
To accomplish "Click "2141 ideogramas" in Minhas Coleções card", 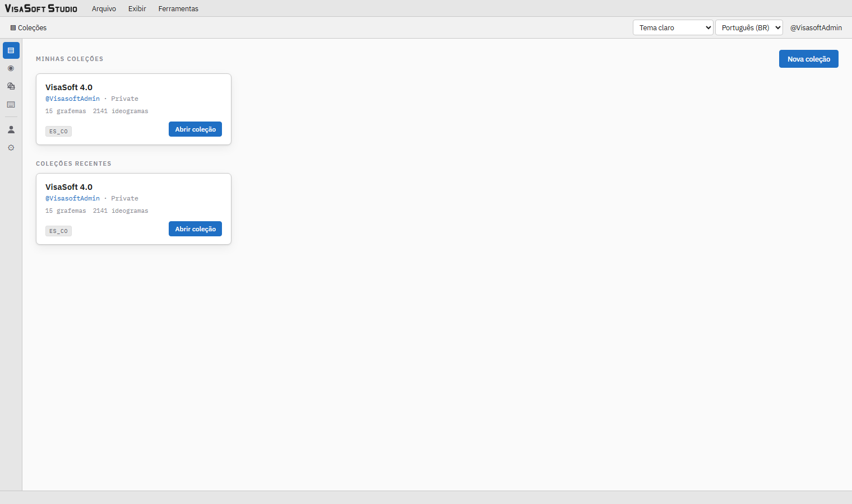I will point(121,111).
